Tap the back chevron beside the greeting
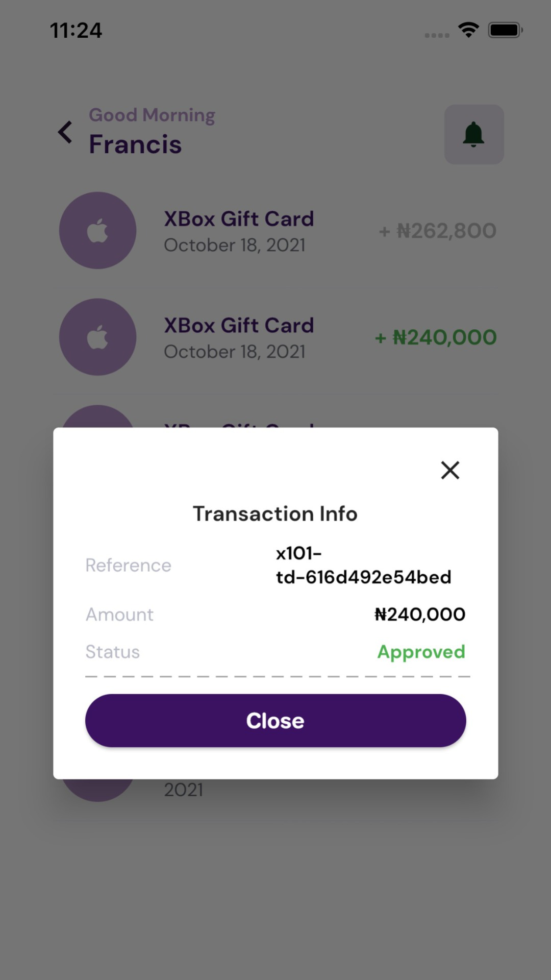 (x=65, y=132)
